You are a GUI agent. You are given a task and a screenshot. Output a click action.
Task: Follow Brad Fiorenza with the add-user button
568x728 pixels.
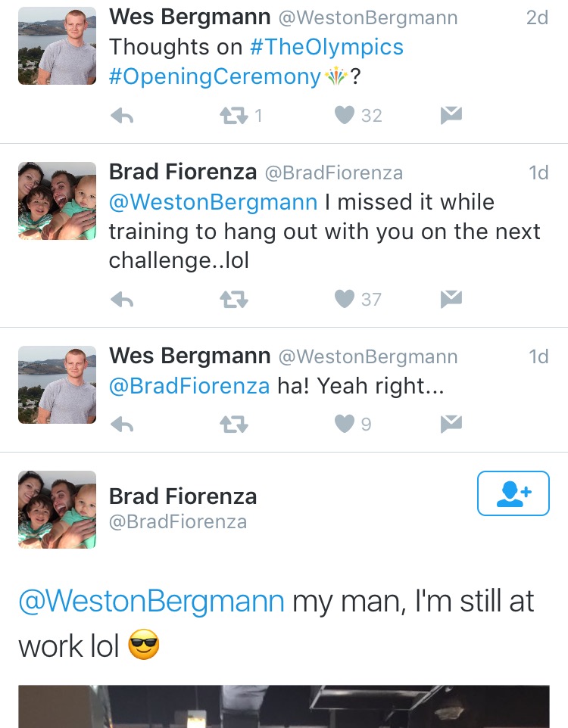click(513, 493)
